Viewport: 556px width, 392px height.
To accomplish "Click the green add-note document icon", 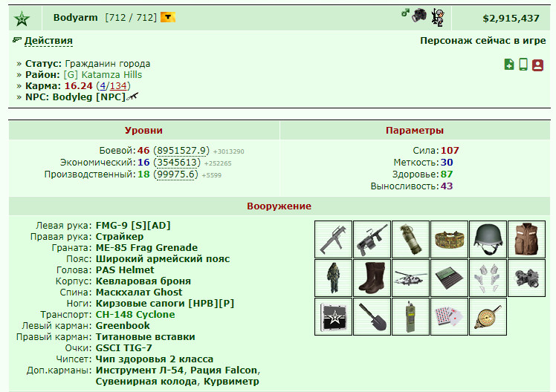I will [x=509, y=65].
